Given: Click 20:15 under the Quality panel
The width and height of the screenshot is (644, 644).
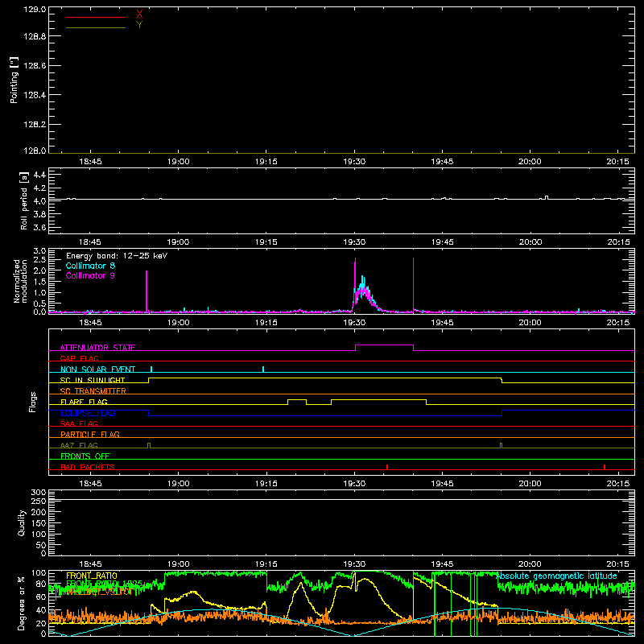Looking at the screenshot, I should coord(617,564).
